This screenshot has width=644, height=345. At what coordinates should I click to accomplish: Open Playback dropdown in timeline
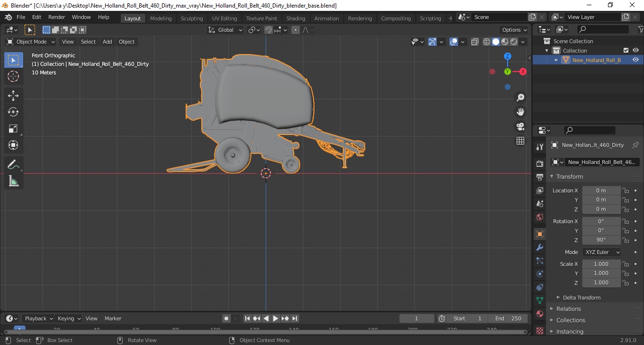pyautogui.click(x=38, y=318)
